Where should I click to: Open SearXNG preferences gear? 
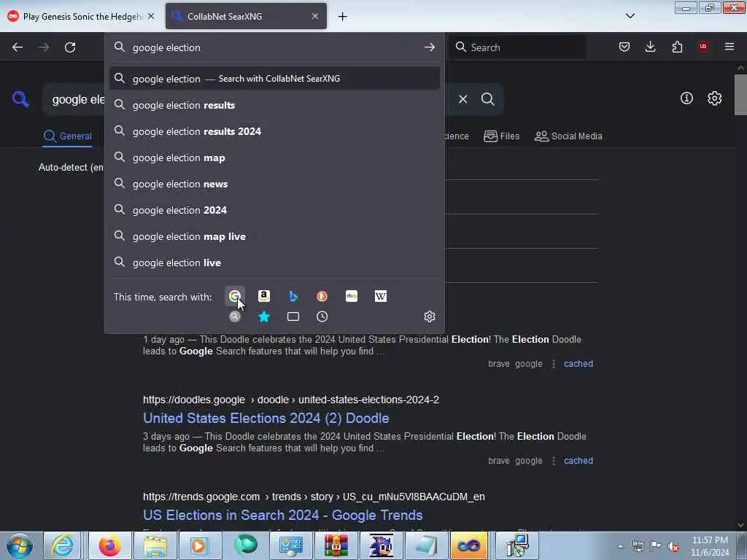[x=715, y=98]
